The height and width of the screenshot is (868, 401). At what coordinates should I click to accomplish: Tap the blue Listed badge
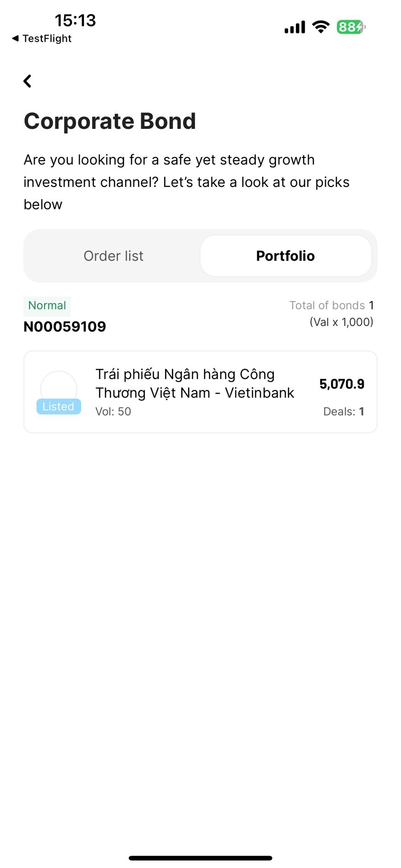[59, 407]
